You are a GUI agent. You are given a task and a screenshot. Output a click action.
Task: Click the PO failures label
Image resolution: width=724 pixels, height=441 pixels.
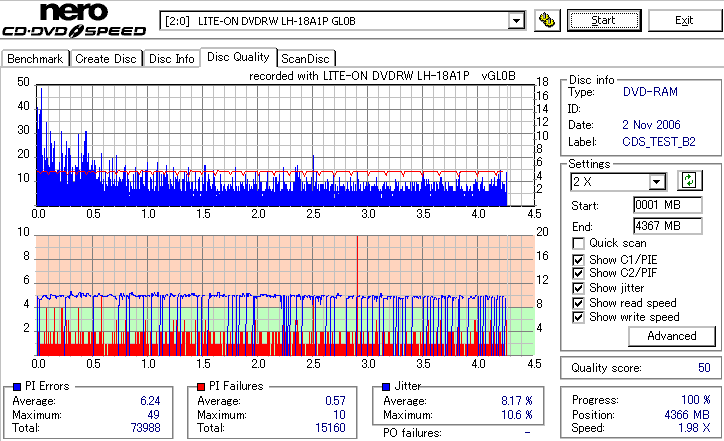pos(412,433)
